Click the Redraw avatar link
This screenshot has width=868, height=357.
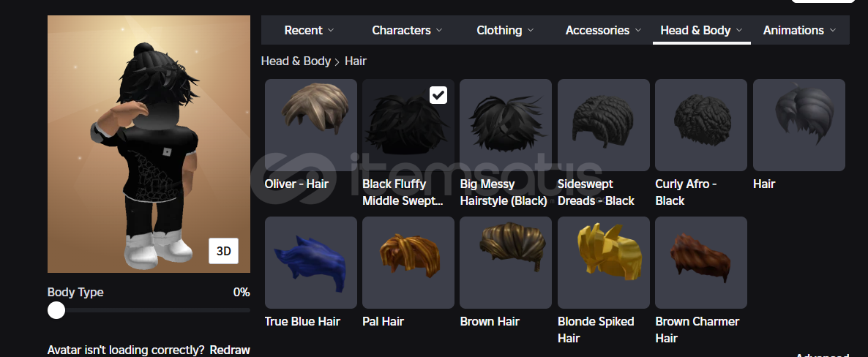tap(230, 350)
